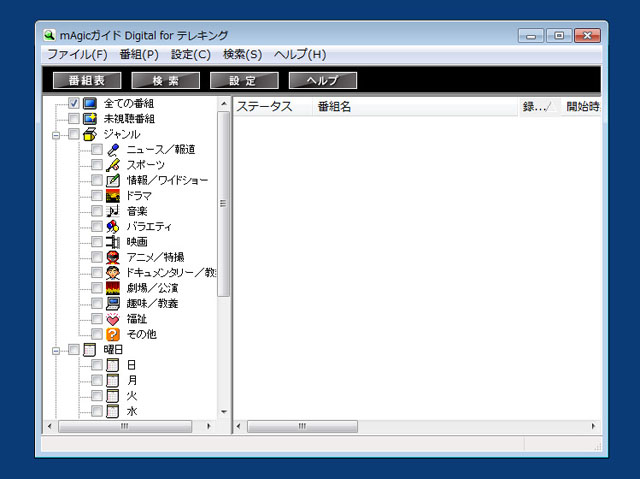The width and height of the screenshot is (640, 479).
Task: Click the calendar icon for 曜日
Action: (x=90, y=350)
